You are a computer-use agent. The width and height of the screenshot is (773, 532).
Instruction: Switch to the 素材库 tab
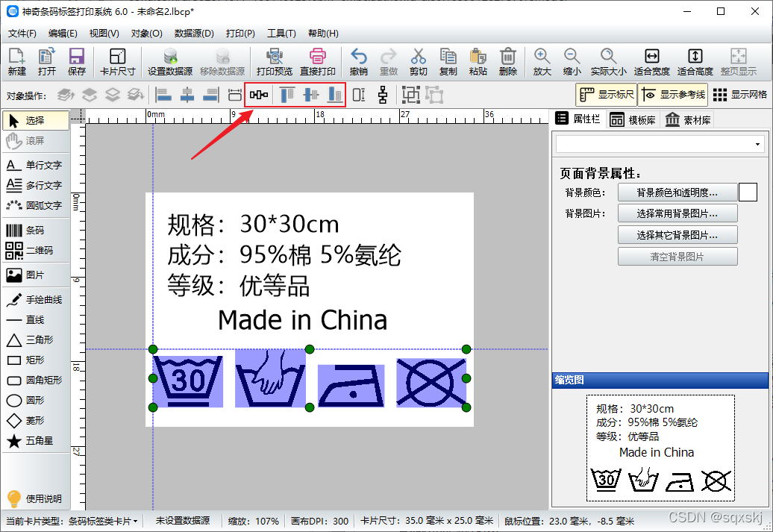pos(688,120)
